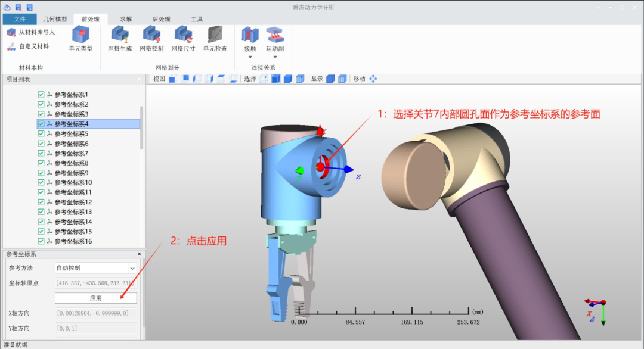Switch to the 求解 tab
This screenshot has height=349, width=644.
126,19
